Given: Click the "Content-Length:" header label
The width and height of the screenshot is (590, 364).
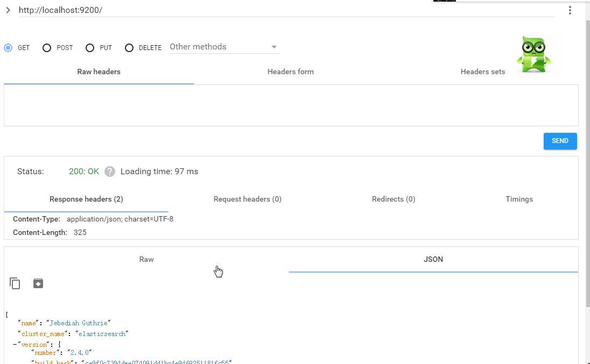Looking at the screenshot, I should click(x=40, y=232).
